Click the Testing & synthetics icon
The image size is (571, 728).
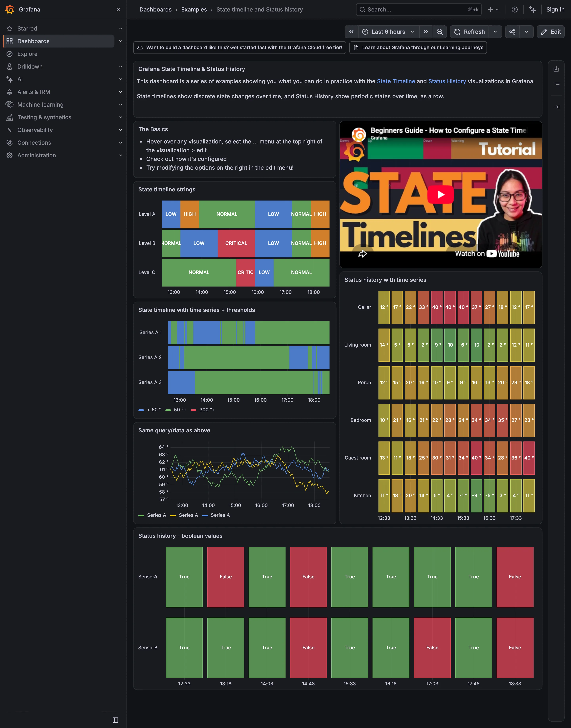10,118
